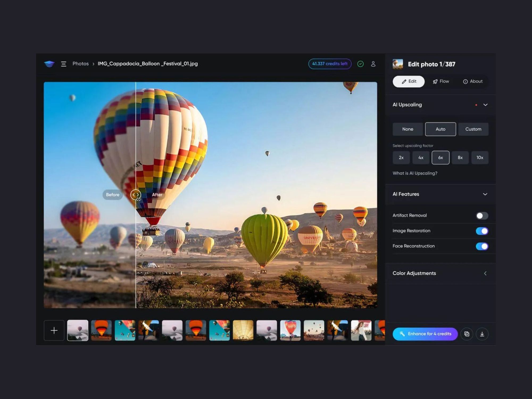Click the copy settings icon button
Image resolution: width=532 pixels, height=399 pixels.
point(467,334)
